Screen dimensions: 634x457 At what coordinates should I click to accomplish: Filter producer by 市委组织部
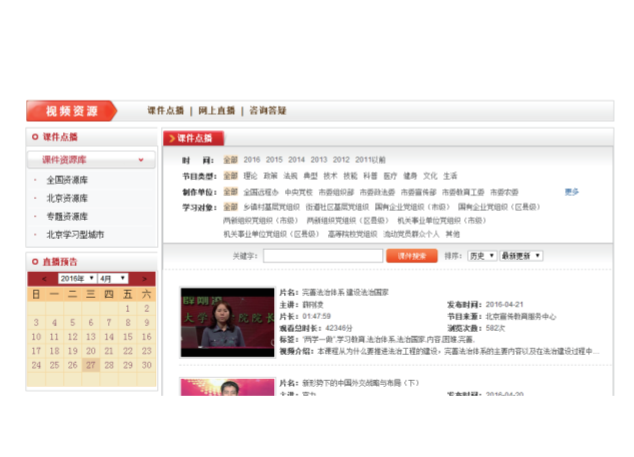336,192
